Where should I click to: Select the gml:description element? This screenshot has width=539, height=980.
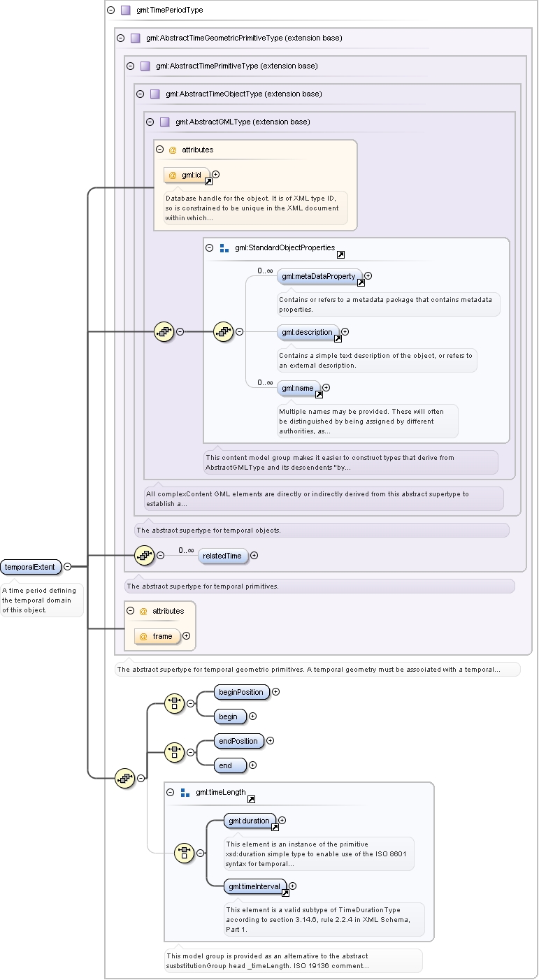(309, 332)
